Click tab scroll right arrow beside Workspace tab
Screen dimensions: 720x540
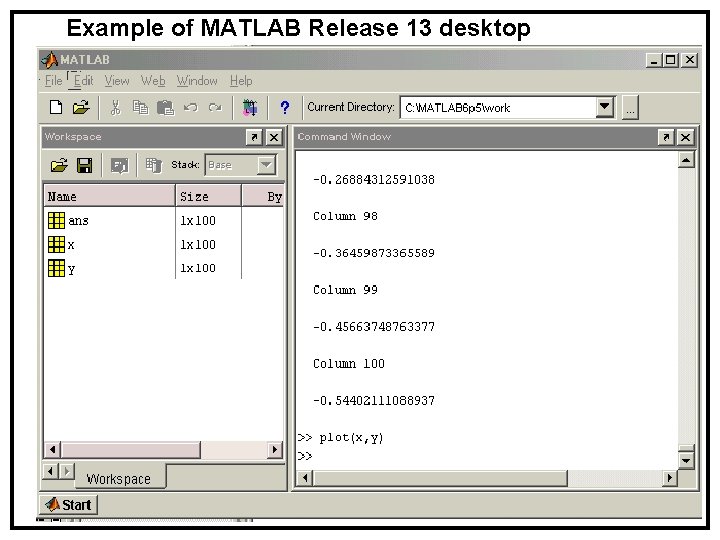(x=67, y=471)
